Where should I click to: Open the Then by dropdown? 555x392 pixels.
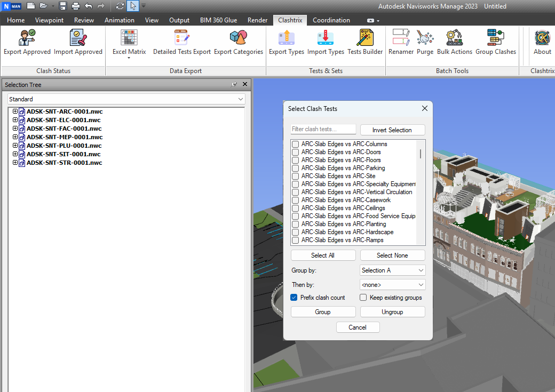click(393, 285)
